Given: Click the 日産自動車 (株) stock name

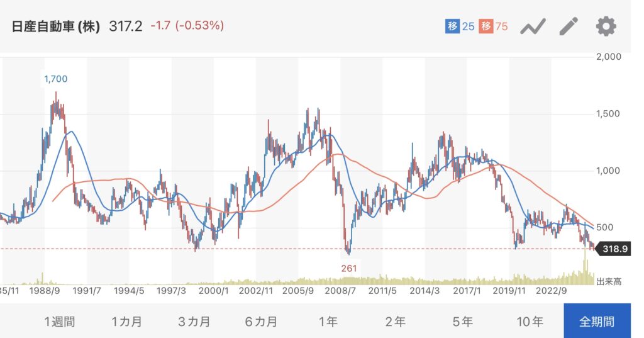Looking at the screenshot, I should click(x=56, y=26).
